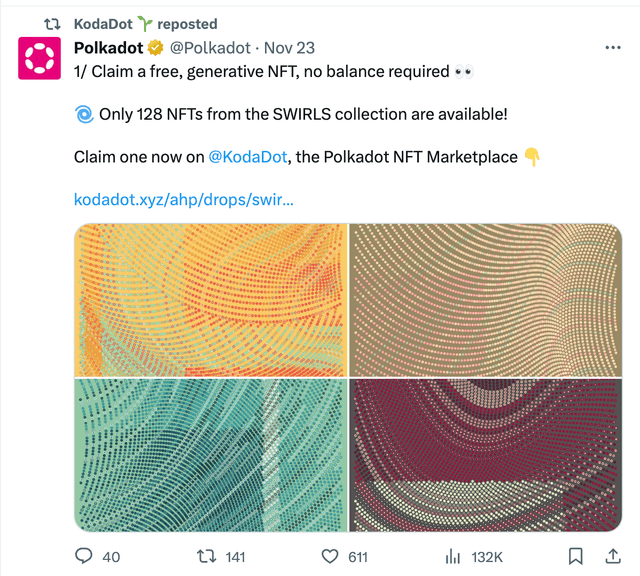The image size is (640, 576).
Task: Click the share upload icon
Action: [613, 556]
